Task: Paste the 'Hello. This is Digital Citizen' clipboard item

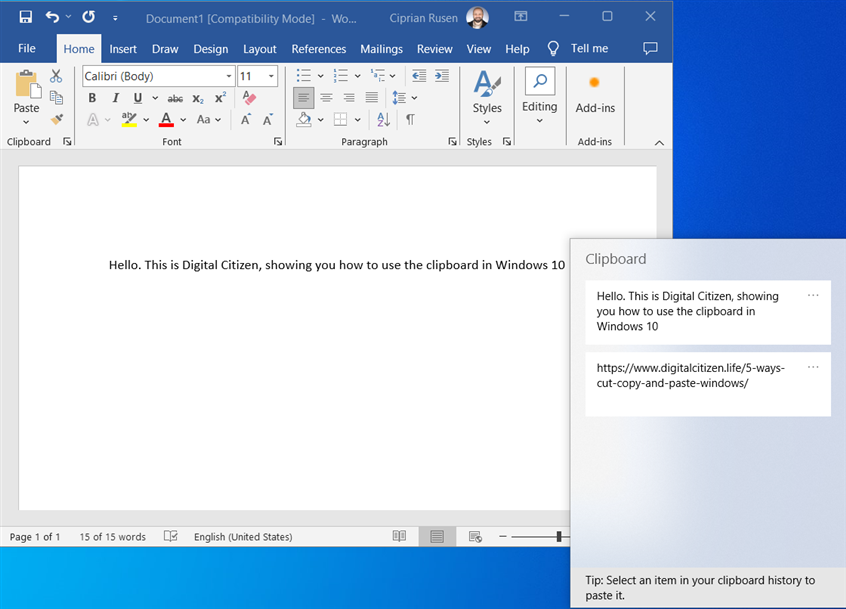Action: point(708,312)
